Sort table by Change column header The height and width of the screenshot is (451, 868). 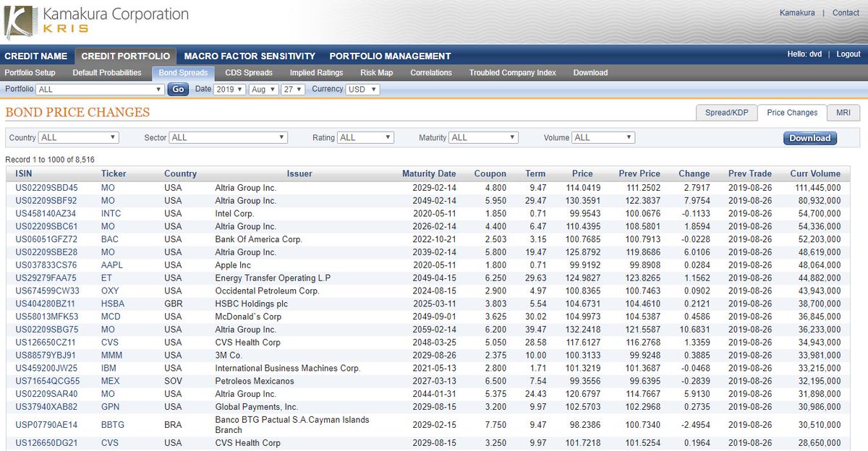point(694,173)
